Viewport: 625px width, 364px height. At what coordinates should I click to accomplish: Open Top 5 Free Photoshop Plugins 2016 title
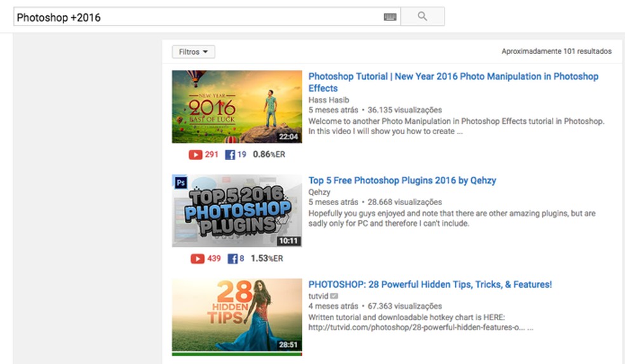(x=402, y=180)
